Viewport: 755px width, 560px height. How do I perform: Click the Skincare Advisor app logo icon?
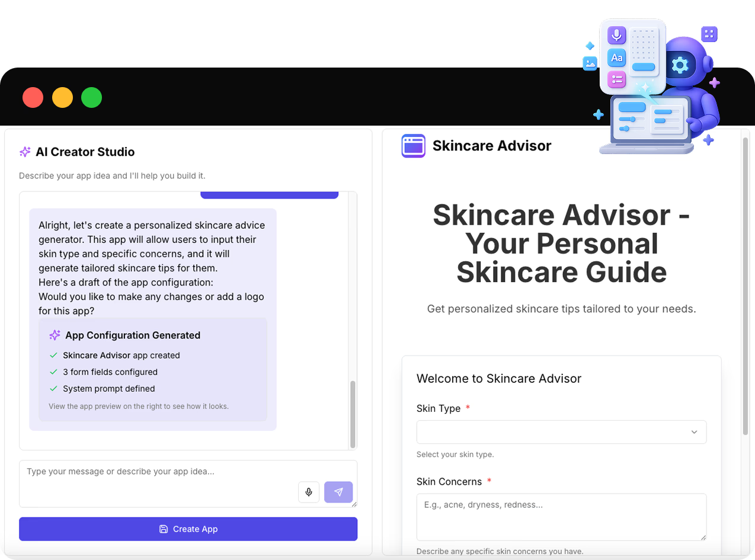pyautogui.click(x=413, y=146)
